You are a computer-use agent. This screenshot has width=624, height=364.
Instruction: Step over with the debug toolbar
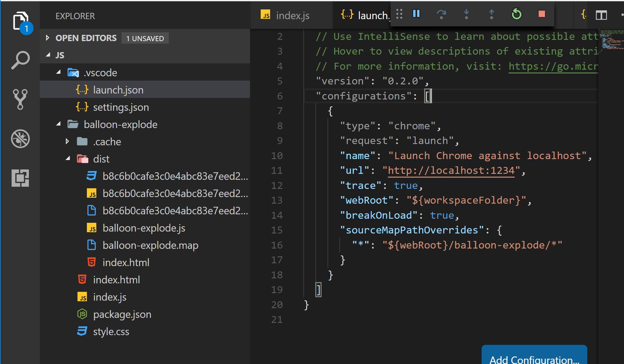pyautogui.click(x=442, y=14)
